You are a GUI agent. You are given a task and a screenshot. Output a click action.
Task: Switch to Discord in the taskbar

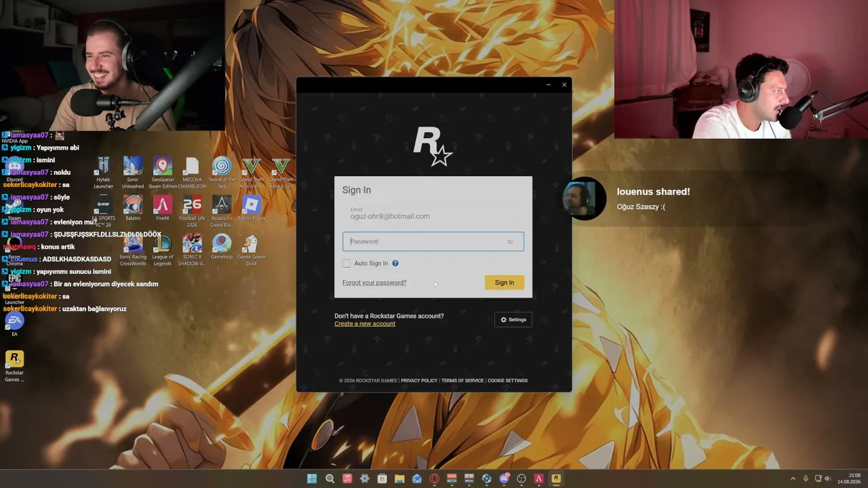504,479
